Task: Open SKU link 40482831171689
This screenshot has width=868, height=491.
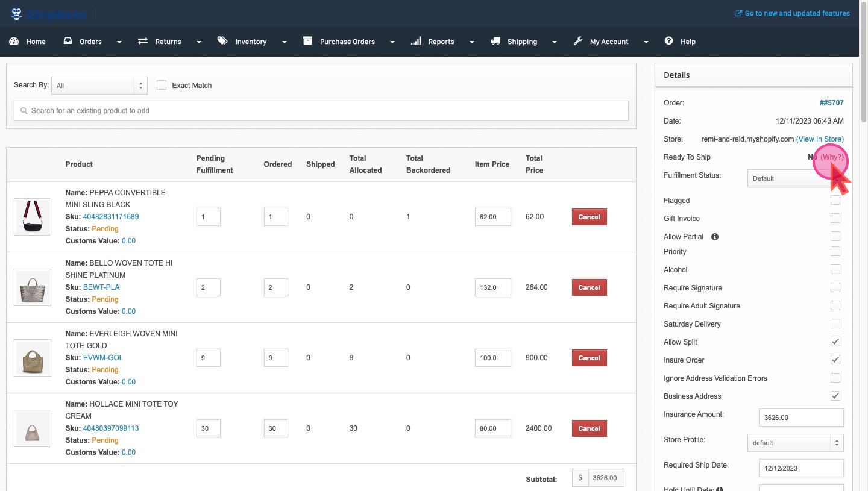Action: point(111,217)
